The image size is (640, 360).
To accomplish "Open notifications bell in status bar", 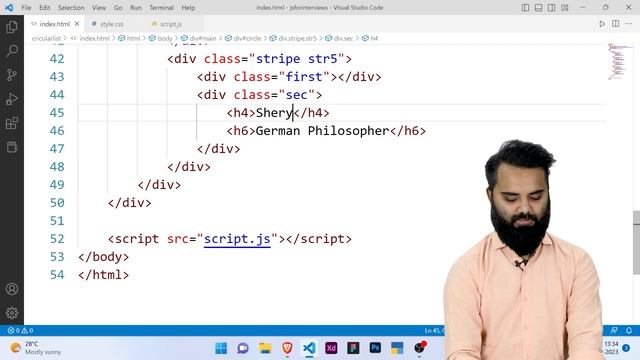I will pyautogui.click(x=629, y=330).
